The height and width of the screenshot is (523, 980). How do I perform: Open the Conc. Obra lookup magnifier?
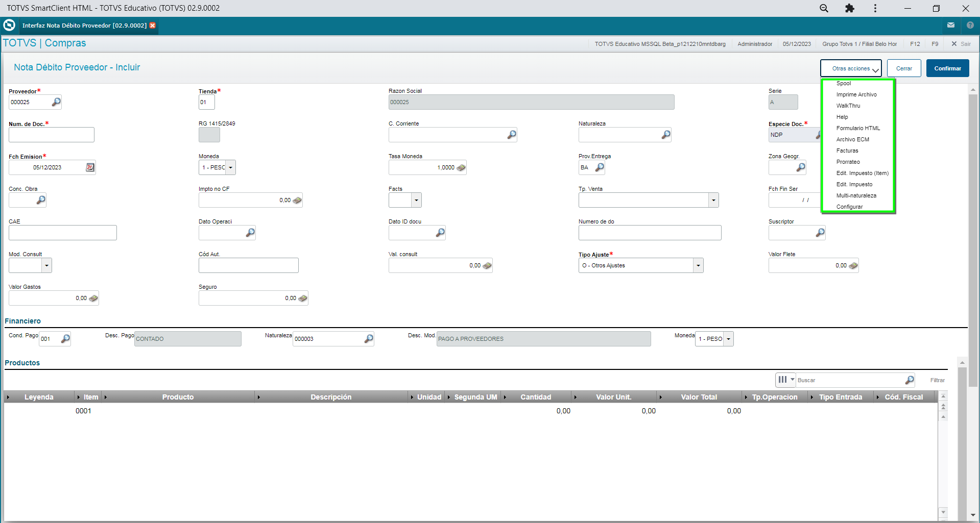tap(41, 200)
